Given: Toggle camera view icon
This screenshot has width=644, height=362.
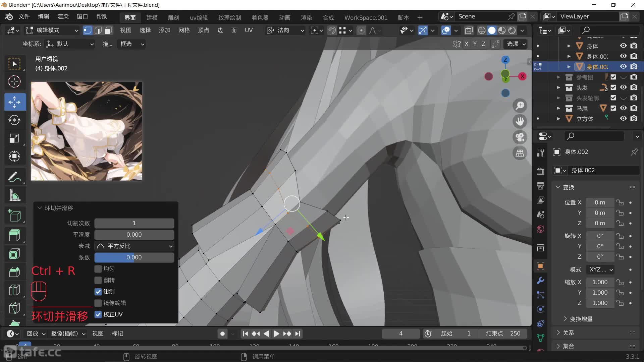Looking at the screenshot, I should pos(520,137).
